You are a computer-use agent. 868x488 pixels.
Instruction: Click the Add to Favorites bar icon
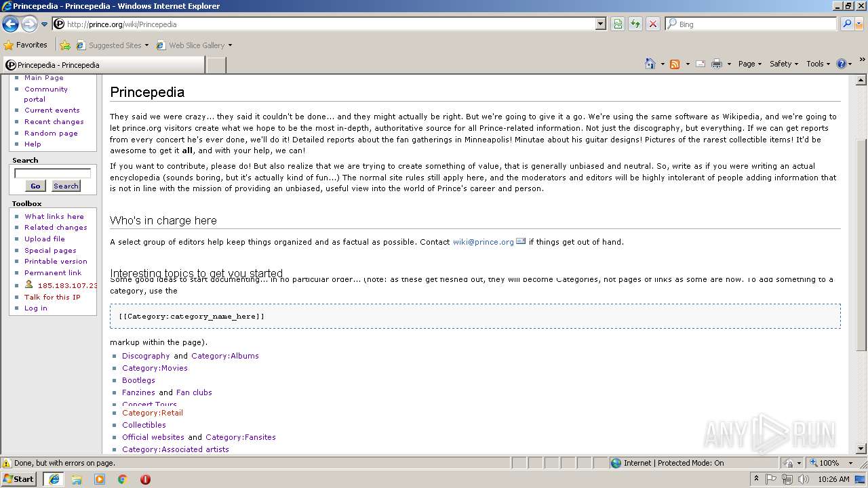pos(65,45)
